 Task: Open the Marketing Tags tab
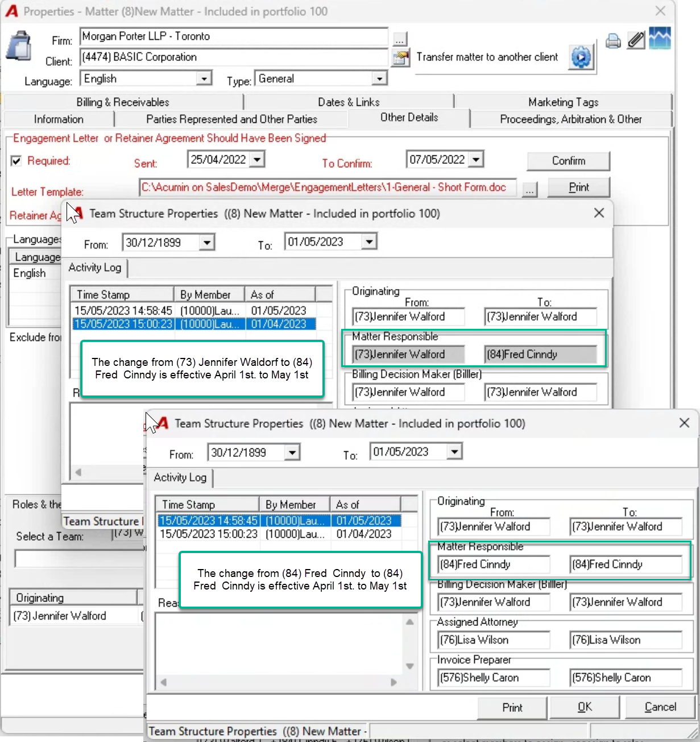(x=563, y=102)
